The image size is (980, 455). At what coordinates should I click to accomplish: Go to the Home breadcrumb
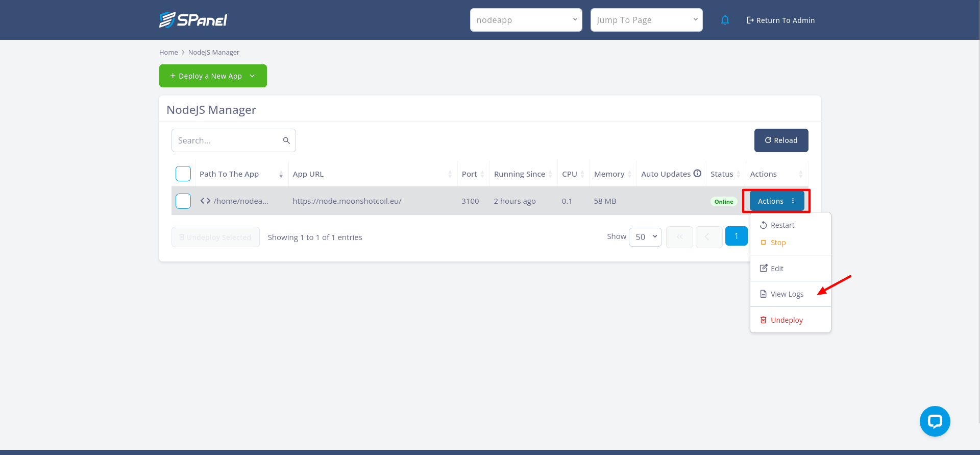click(x=168, y=52)
